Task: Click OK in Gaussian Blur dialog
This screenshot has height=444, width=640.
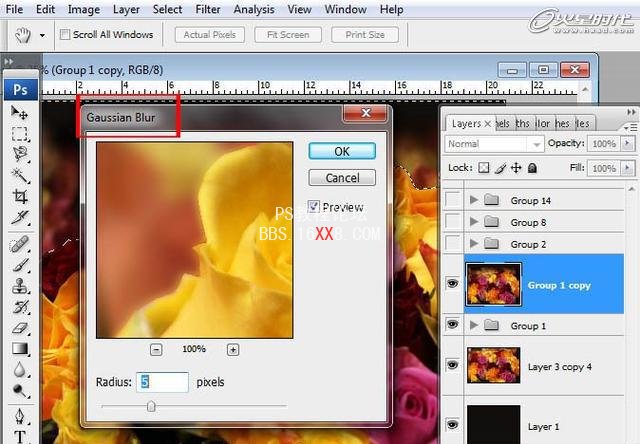Action: pos(342,151)
